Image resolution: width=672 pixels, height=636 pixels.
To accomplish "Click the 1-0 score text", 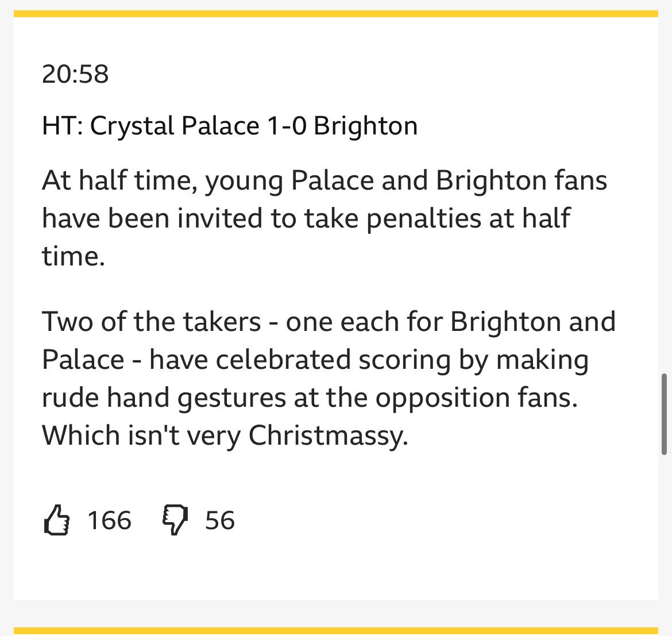I will point(286,126).
